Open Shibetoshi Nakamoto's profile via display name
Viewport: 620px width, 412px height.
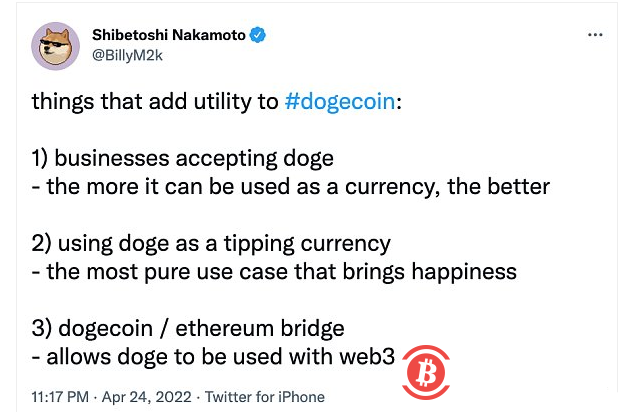tap(170, 35)
